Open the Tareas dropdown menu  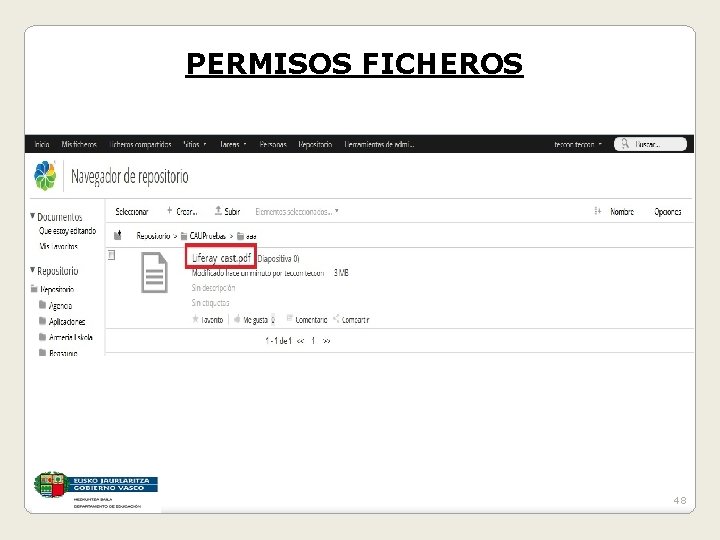[x=233, y=144]
